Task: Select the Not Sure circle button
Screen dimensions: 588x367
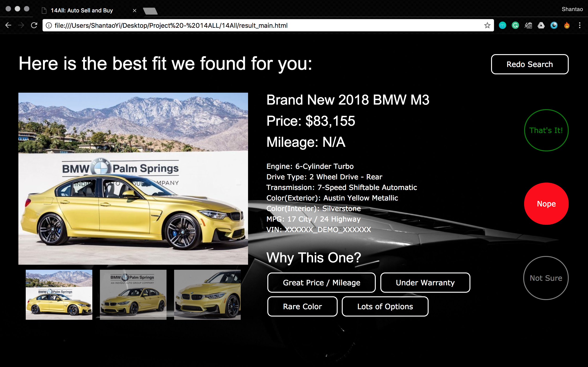Action: click(546, 278)
